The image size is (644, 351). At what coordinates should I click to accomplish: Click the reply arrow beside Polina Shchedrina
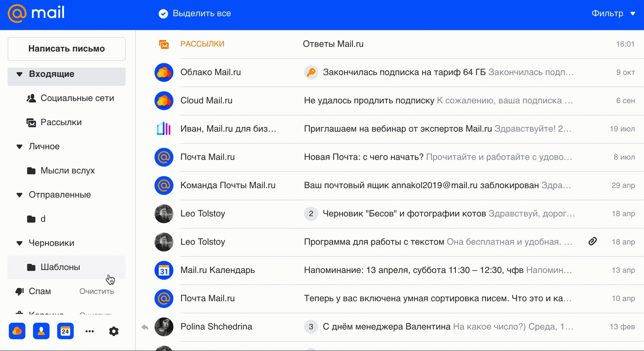coord(145,327)
